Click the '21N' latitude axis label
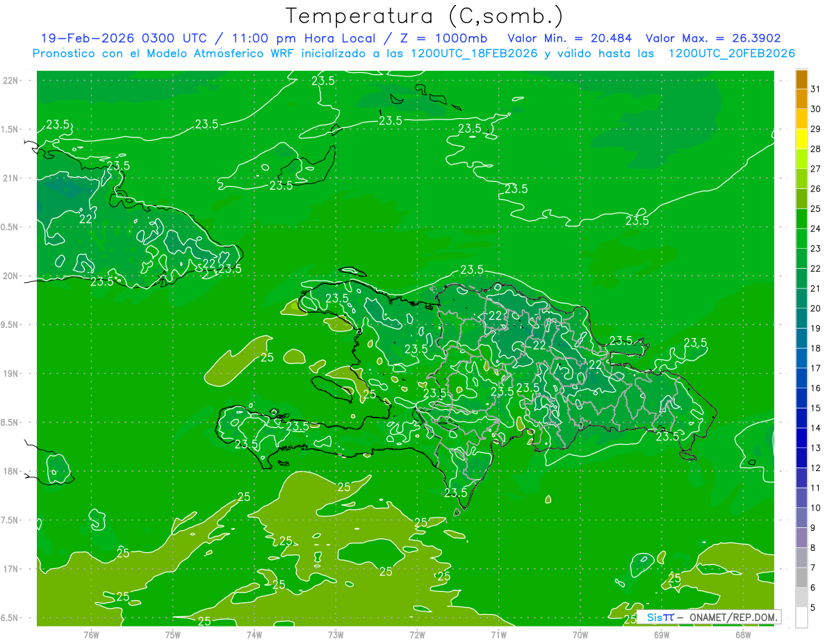Screen dimensions: 834x644 pos(11,178)
